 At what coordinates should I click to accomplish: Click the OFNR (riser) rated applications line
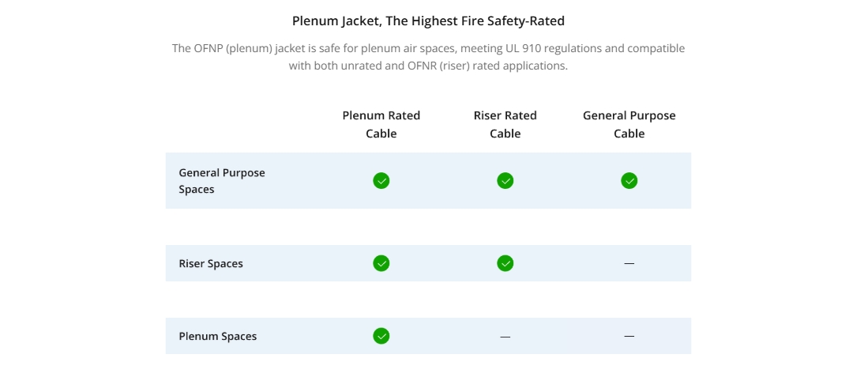(x=428, y=66)
